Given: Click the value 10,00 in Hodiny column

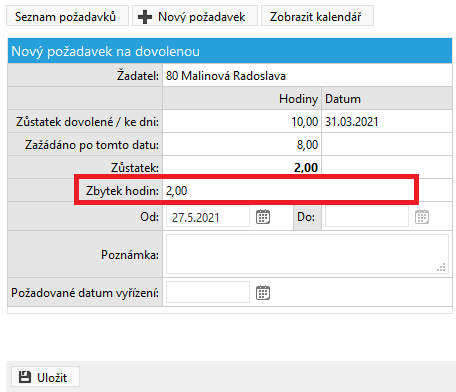Looking at the screenshot, I should tap(305, 122).
